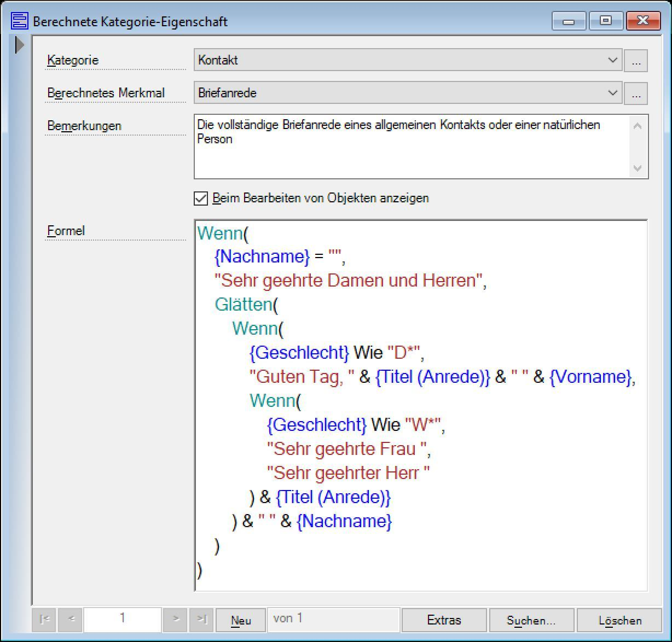Viewport: 672px width, 642px height.
Task: Minimize the Berechnete Kategorie-Eigenschaft window
Action: pyautogui.click(x=569, y=21)
